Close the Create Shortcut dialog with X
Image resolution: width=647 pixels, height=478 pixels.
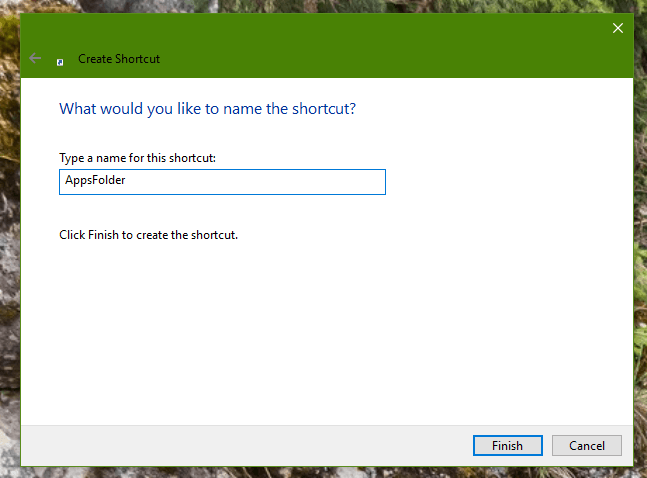(617, 28)
